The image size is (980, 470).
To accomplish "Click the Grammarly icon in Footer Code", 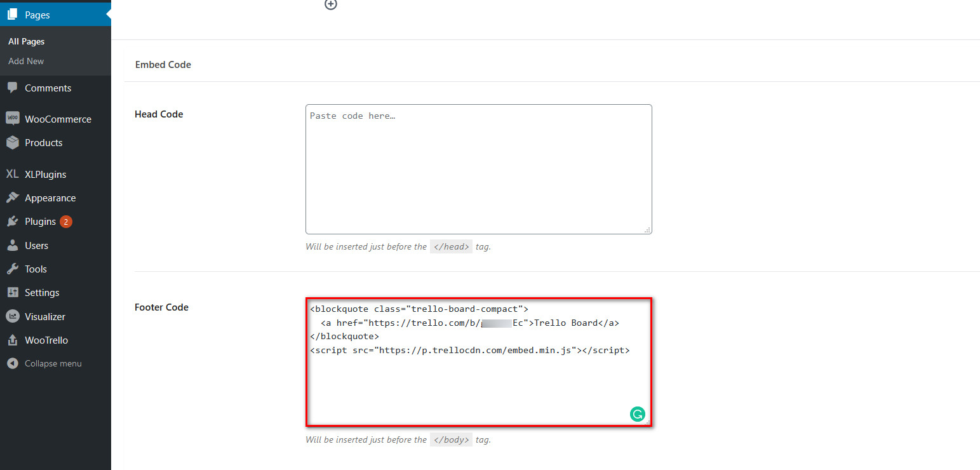I will point(637,414).
